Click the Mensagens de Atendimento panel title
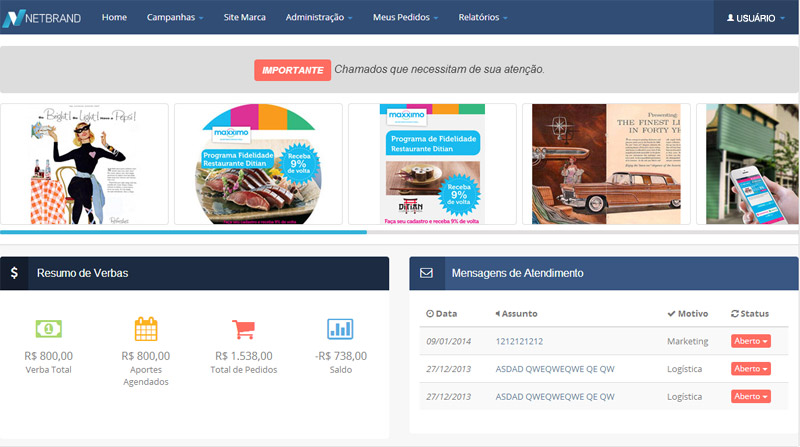This screenshot has height=447, width=800. coord(517,273)
